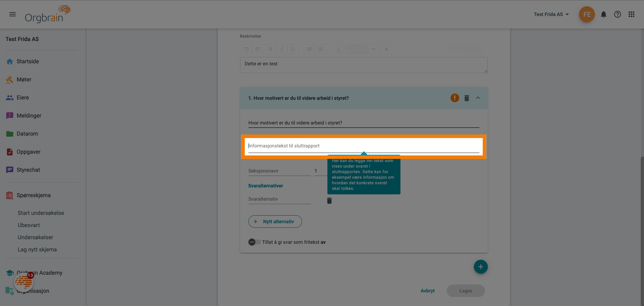Click the clear formatting X icon
Image resolution: width=644 pixels, height=306 pixels.
click(x=386, y=49)
